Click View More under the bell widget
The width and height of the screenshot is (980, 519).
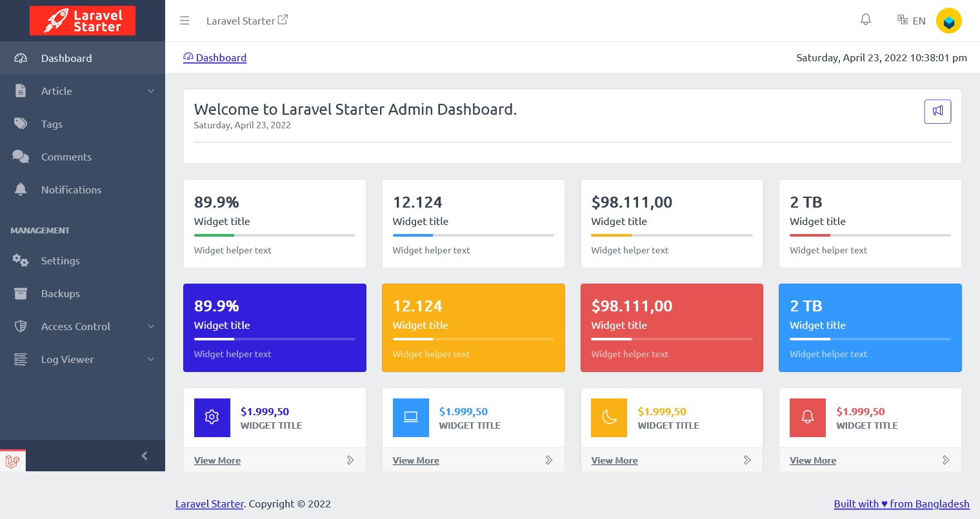coord(813,460)
